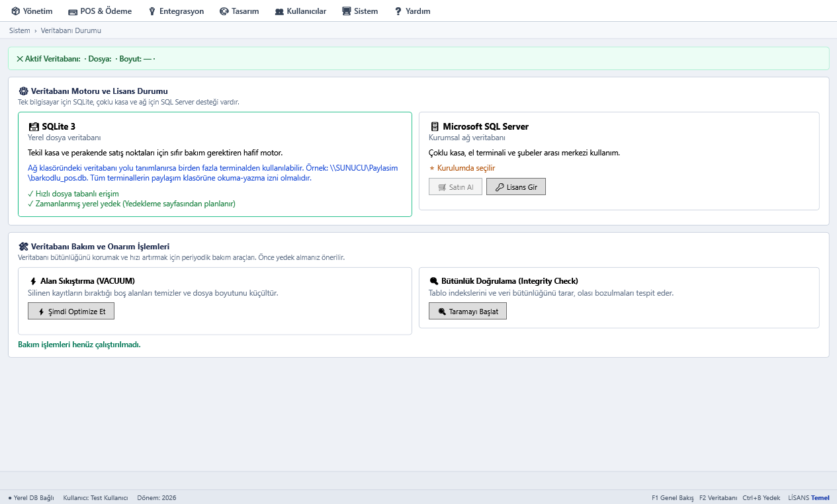Open the Lisans Gir license dialog
The image size is (837, 504).
(x=516, y=187)
